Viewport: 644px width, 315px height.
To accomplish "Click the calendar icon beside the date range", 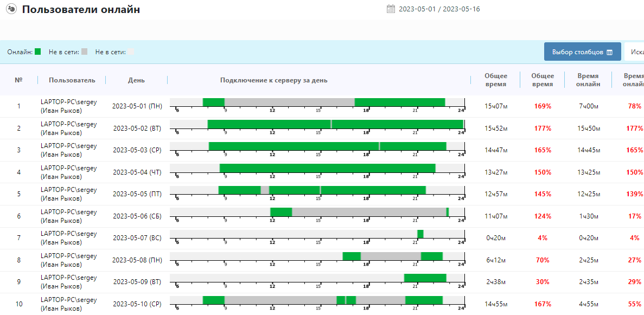I will pos(391,9).
